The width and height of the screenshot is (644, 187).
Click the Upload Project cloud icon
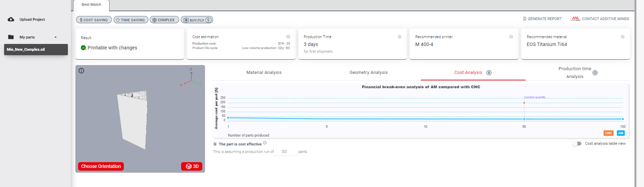[x=11, y=19]
